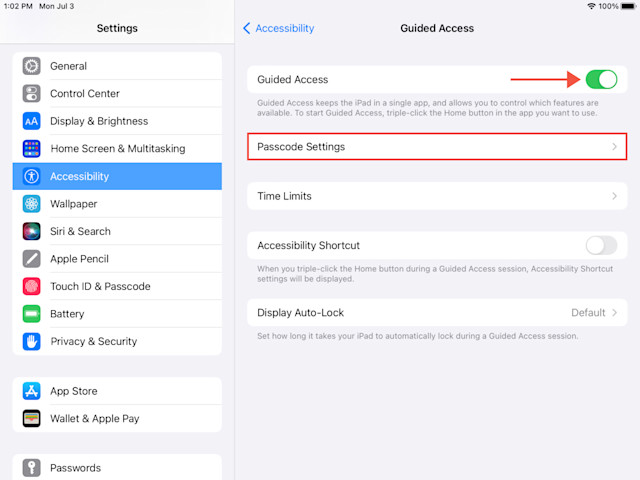
Task: Tap the Battery icon in sidebar
Action: (31, 314)
